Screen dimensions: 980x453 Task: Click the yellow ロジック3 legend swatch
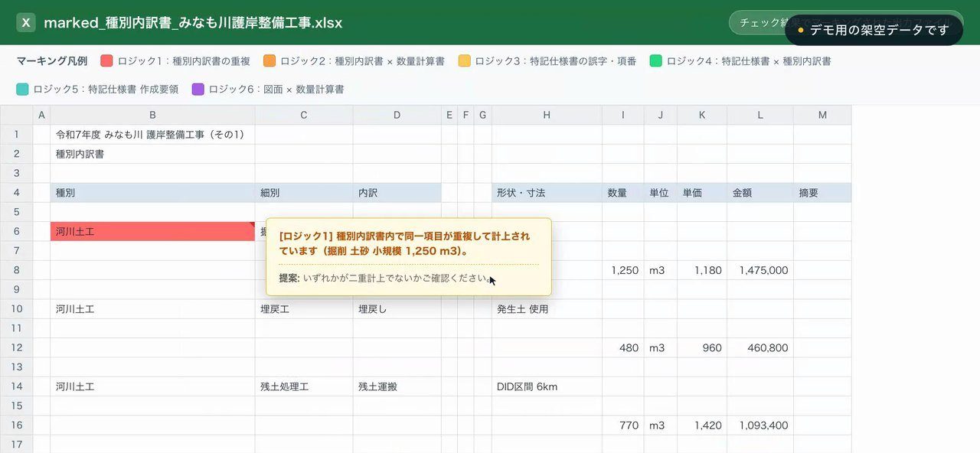[465, 61]
